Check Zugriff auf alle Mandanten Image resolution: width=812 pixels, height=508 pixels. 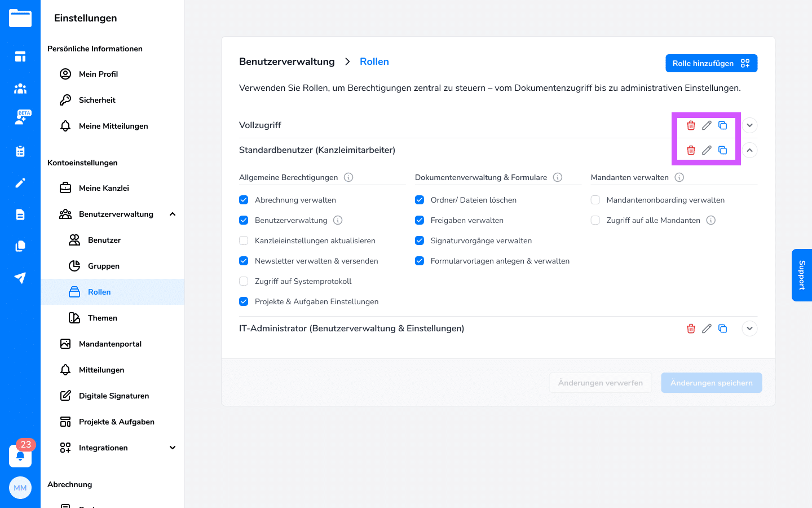[595, 220]
